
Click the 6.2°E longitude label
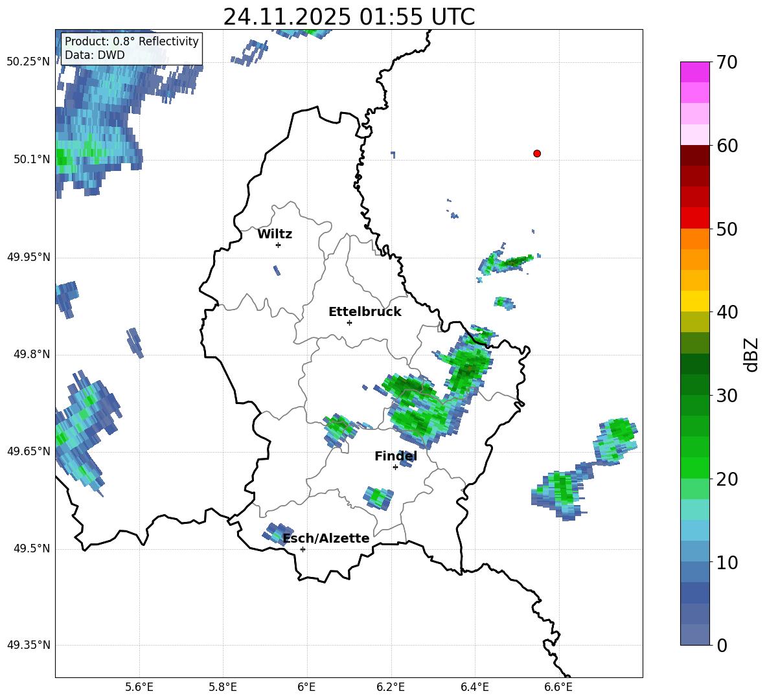pyautogui.click(x=391, y=687)
